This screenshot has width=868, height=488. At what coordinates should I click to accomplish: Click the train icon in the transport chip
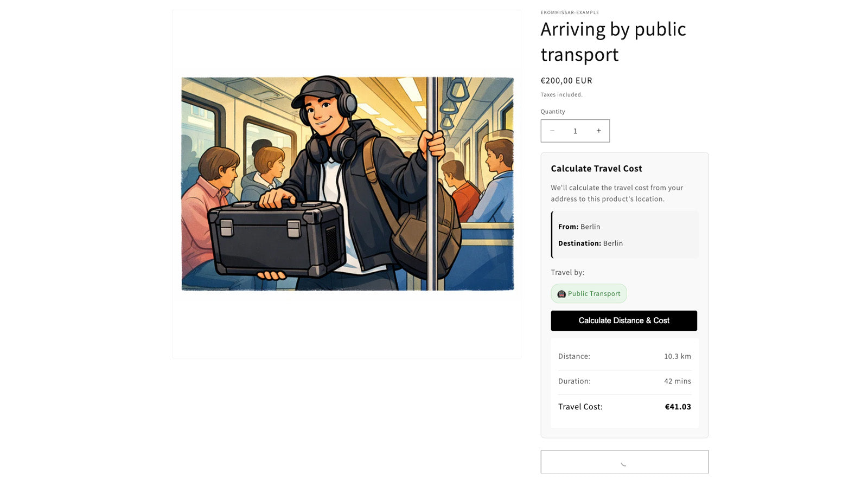pos(561,294)
